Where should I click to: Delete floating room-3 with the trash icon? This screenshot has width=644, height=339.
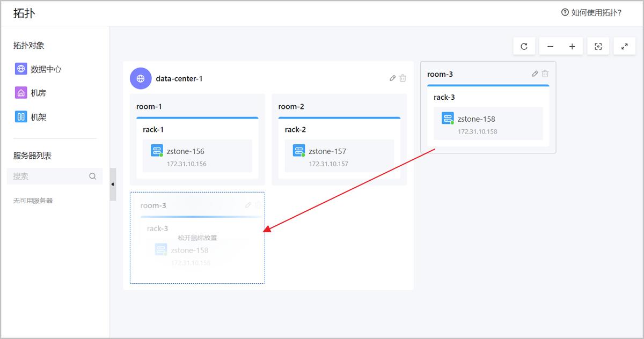point(545,74)
